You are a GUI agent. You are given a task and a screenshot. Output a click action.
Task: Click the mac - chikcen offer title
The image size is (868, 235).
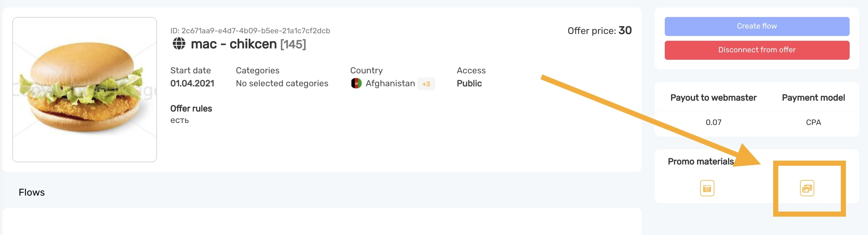[x=234, y=44]
